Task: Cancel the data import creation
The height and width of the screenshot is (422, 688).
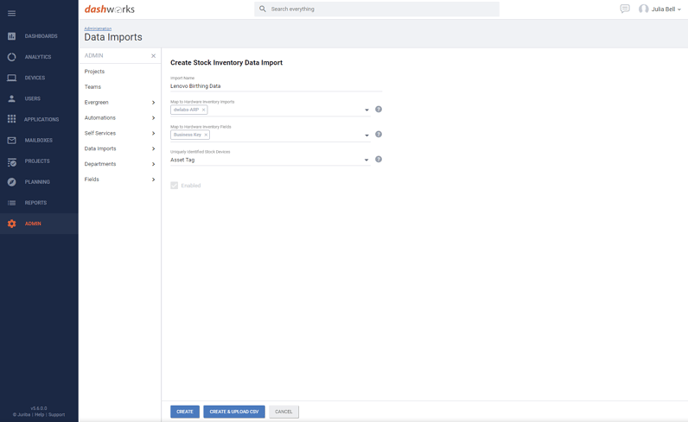Action: tap(283, 411)
